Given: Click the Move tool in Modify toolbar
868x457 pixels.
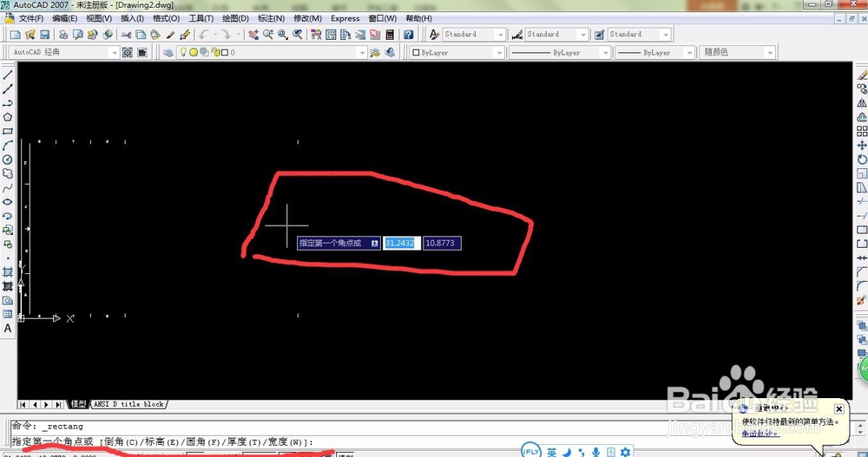Looking at the screenshot, I should 862,145.
